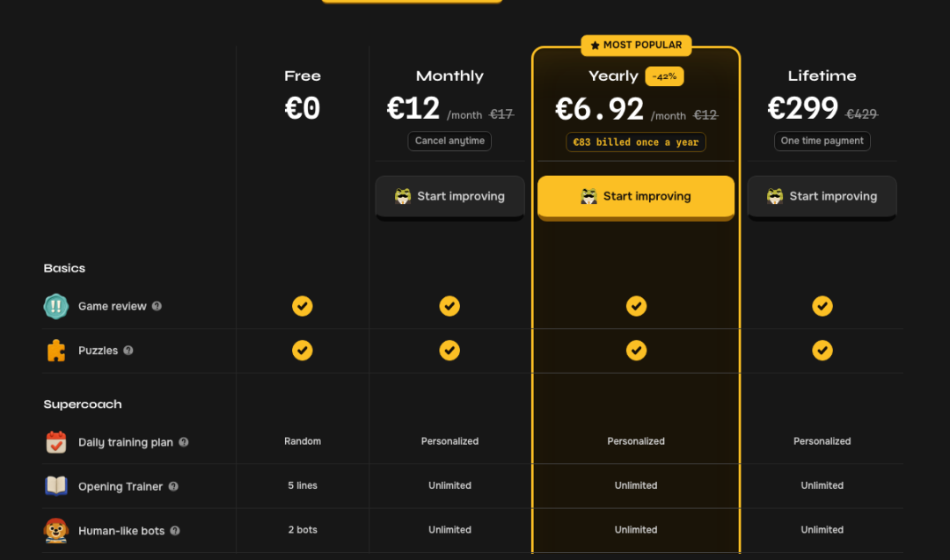This screenshot has height=560, width=950.
Task: Open help tooltip next to Opening Trainer
Action: click(173, 486)
